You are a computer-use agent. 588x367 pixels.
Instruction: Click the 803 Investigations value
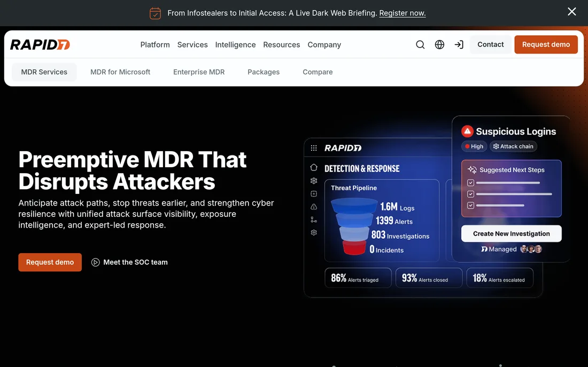point(400,236)
